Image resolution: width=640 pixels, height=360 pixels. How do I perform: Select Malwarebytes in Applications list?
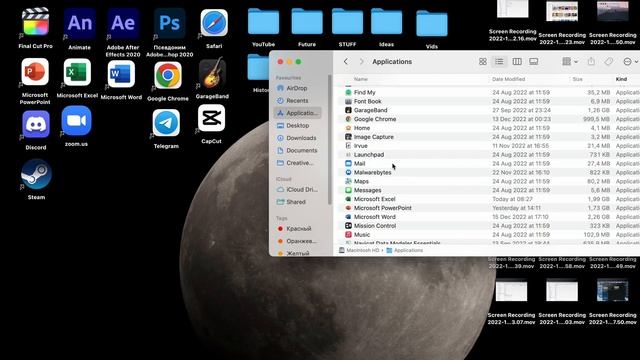point(489,173)
